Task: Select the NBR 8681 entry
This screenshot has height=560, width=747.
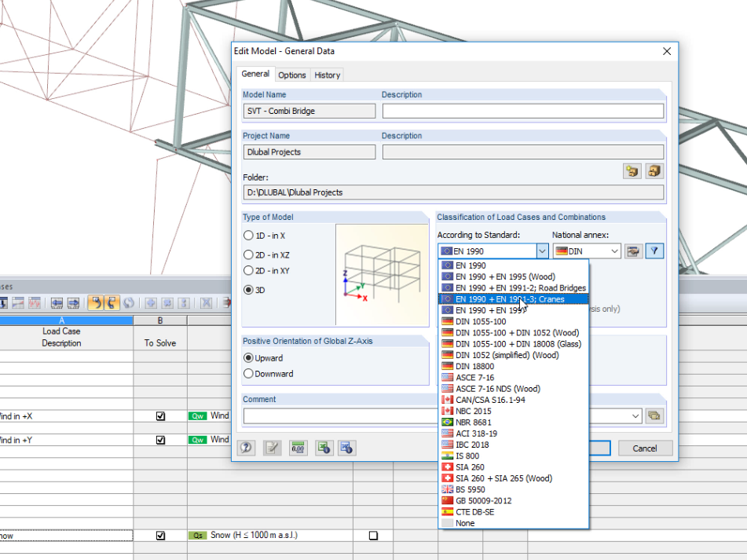Action: (513, 423)
